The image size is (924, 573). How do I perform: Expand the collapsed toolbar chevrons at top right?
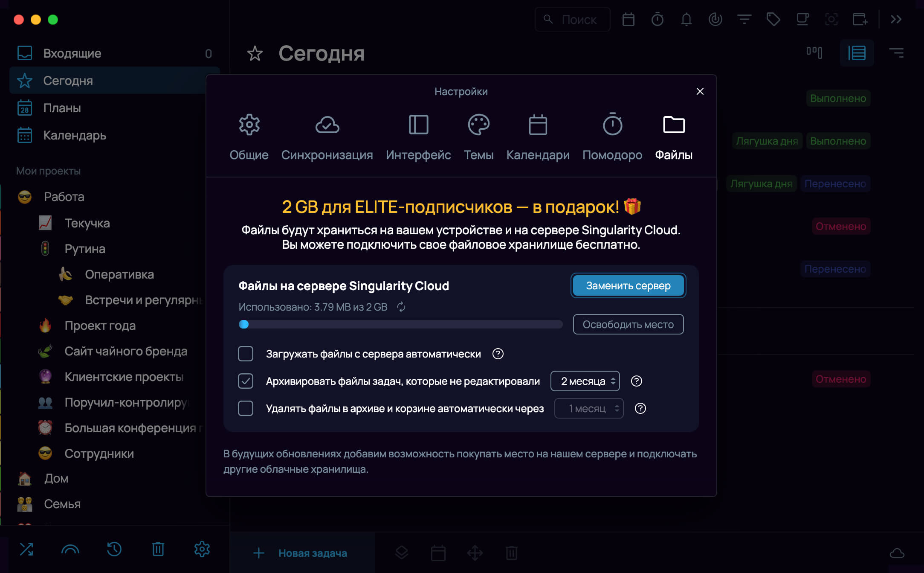(x=896, y=19)
